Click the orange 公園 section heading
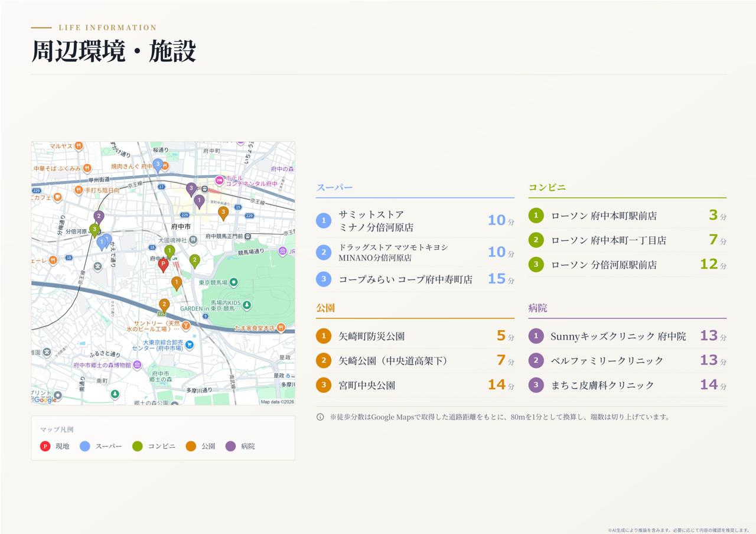 (325, 308)
